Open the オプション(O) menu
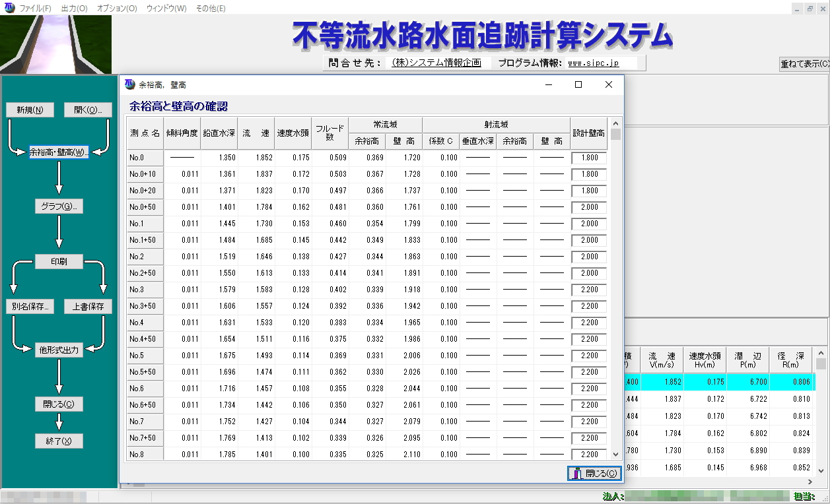830x504 pixels. (x=117, y=9)
